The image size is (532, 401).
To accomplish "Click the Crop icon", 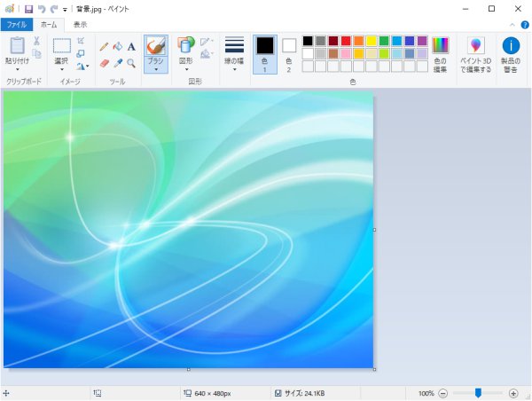I will pyautogui.click(x=81, y=41).
